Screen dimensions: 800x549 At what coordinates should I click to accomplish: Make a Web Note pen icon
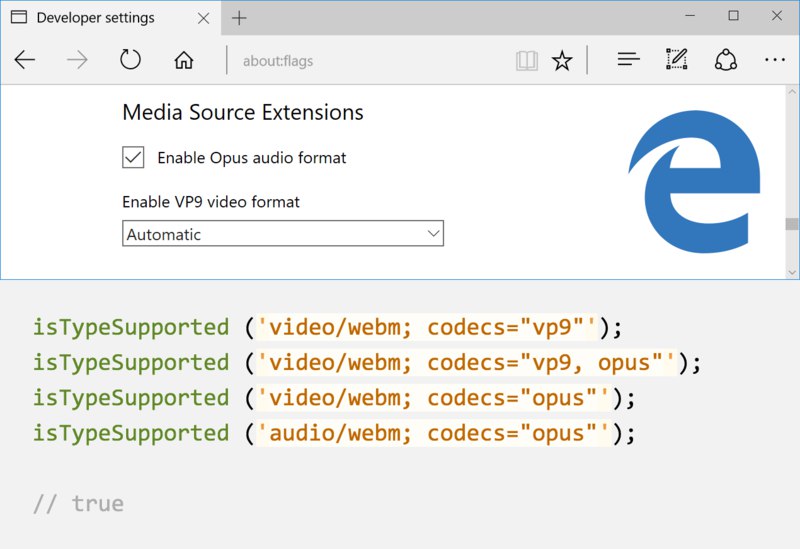(677, 59)
